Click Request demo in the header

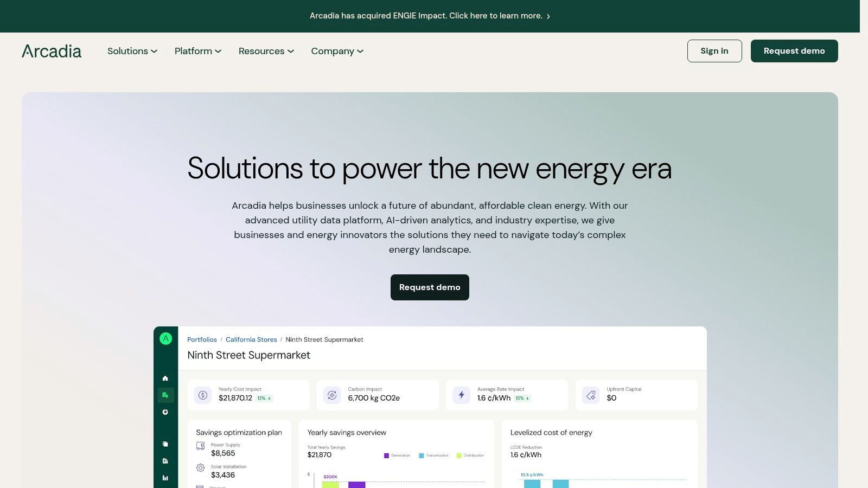[794, 51]
